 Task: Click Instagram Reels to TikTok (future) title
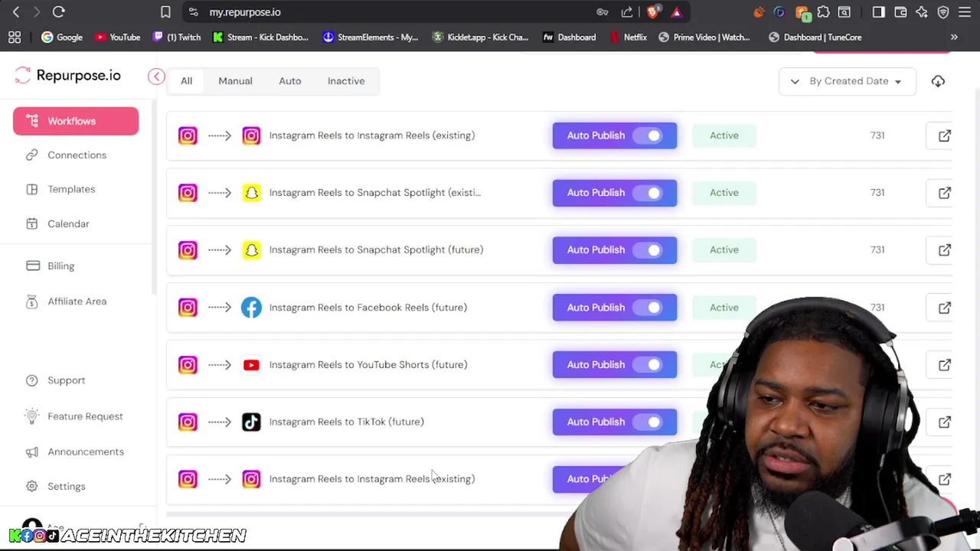346,422
